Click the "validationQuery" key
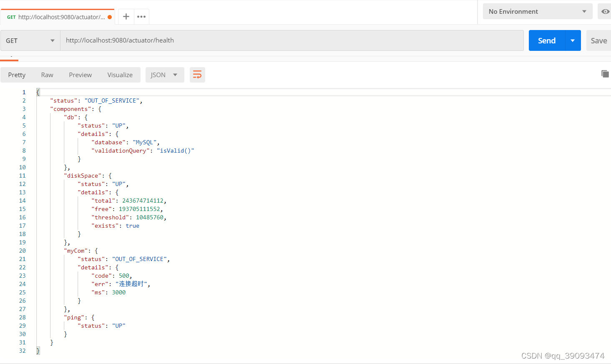The image size is (611, 364). [121, 151]
